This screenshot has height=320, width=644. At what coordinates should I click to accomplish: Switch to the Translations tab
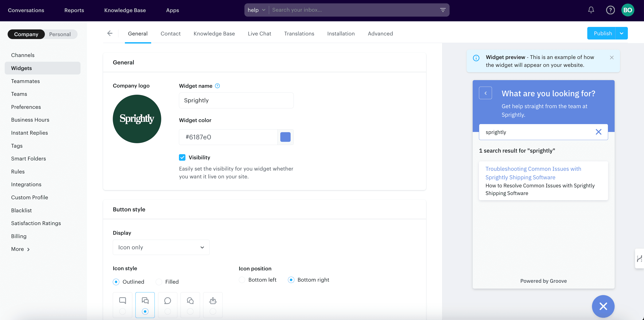(x=299, y=33)
